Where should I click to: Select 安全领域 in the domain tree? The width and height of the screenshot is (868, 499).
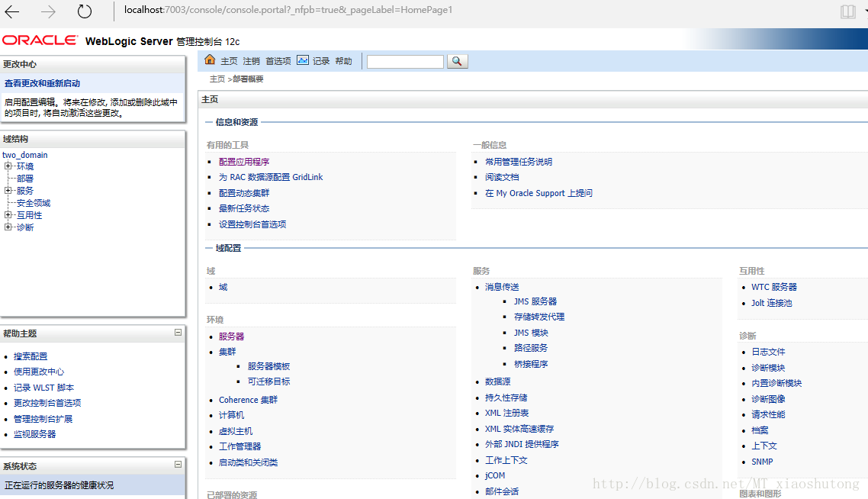34,203
